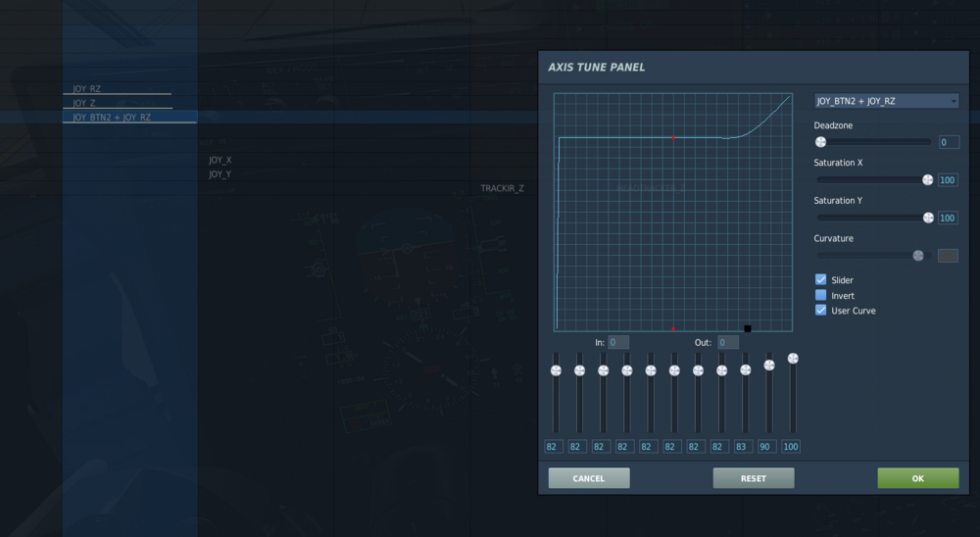Enable the Invert checkbox

click(820, 295)
